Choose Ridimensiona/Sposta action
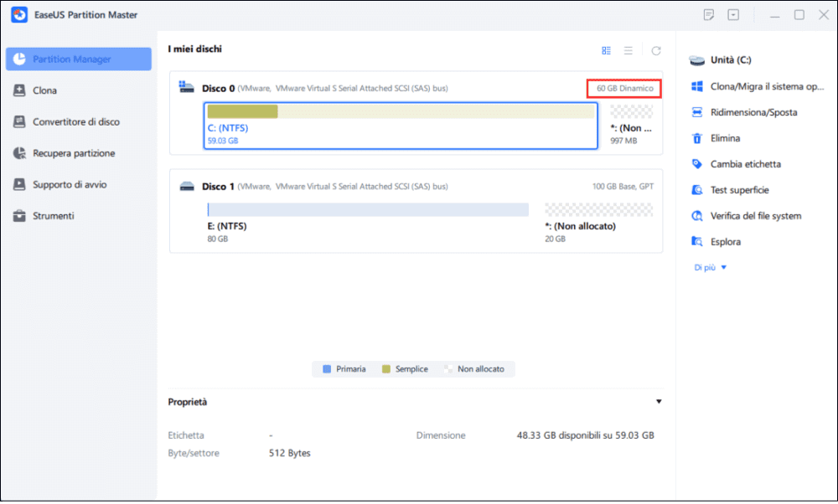The image size is (838, 504). coord(753,112)
